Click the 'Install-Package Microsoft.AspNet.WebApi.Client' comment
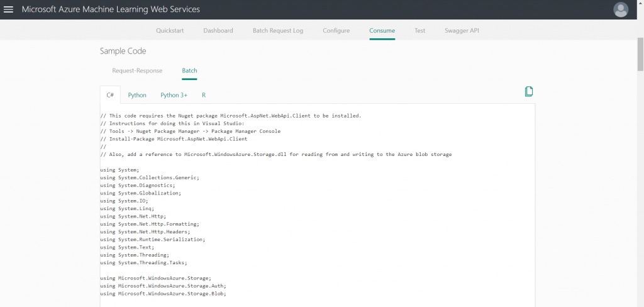644x307 pixels. (174, 139)
